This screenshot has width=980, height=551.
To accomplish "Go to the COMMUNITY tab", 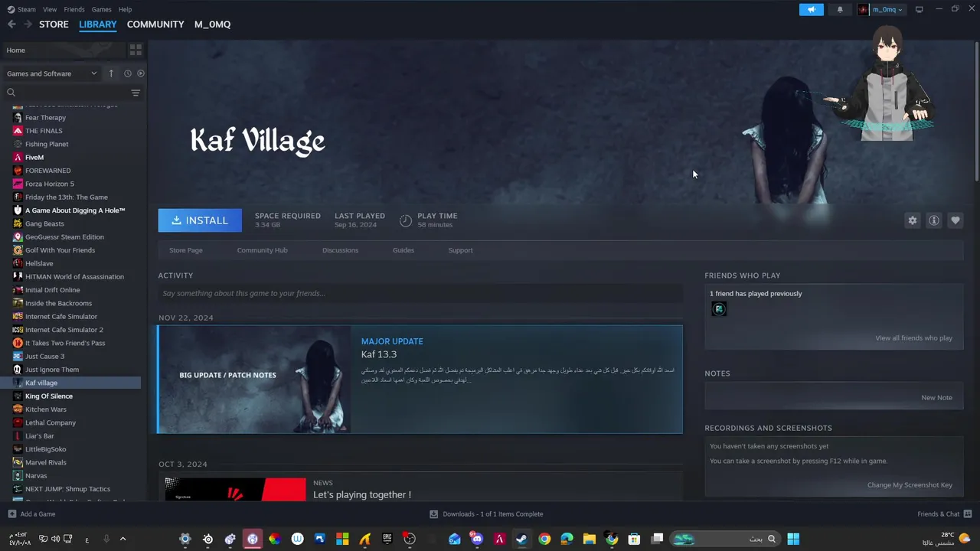I will coord(155,24).
